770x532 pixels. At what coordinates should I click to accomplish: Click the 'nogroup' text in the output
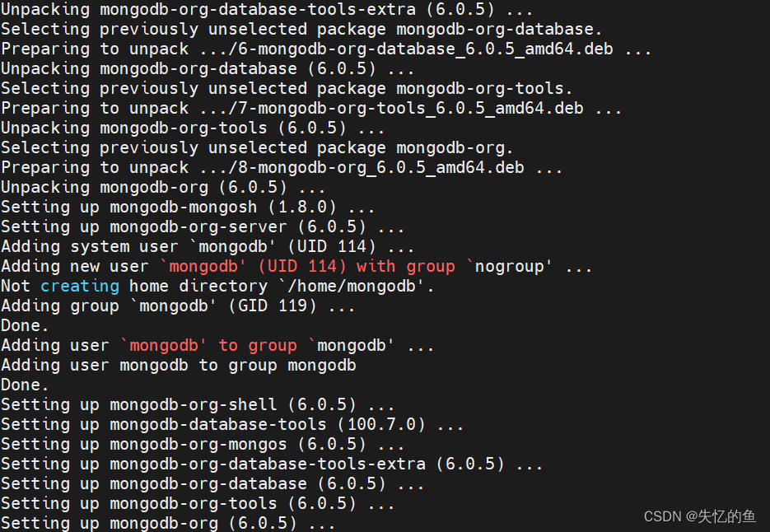509,266
